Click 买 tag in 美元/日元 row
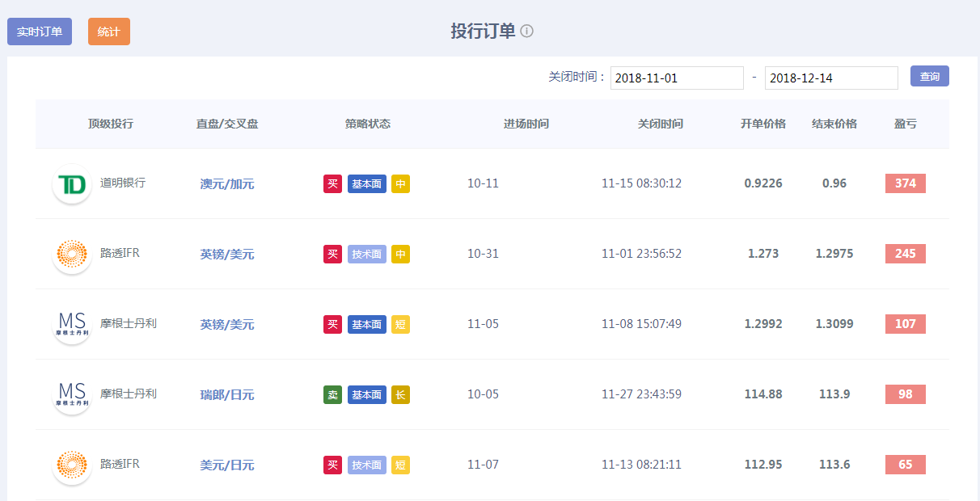This screenshot has height=501, width=980. click(332, 465)
